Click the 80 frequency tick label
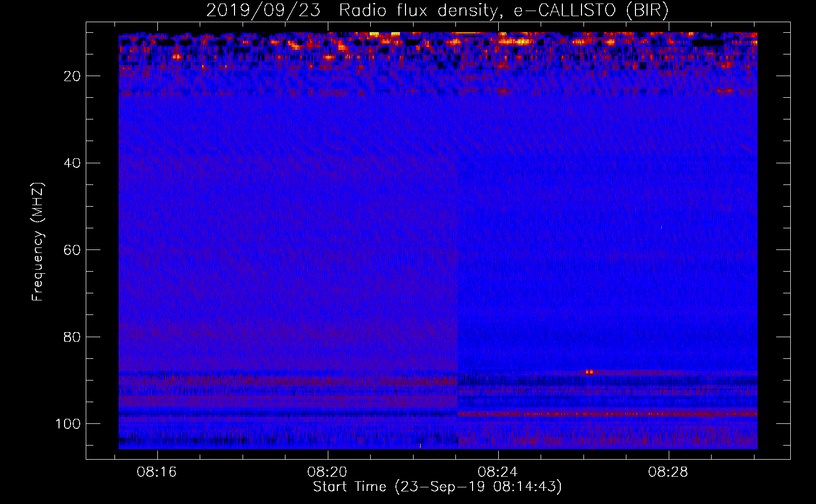 (x=72, y=337)
